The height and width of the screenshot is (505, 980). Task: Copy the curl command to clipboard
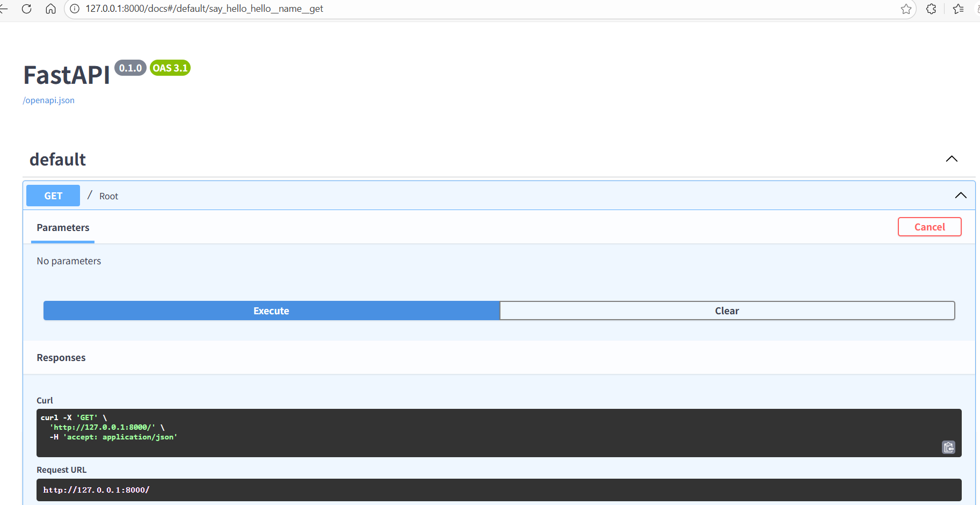click(949, 447)
